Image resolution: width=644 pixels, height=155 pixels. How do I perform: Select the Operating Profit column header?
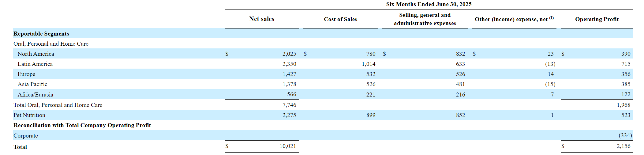pyautogui.click(x=597, y=19)
